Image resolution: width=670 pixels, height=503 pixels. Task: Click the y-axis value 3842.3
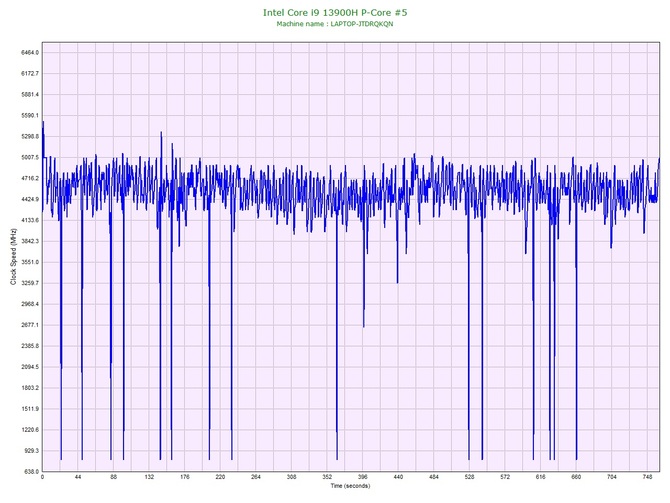tap(30, 241)
